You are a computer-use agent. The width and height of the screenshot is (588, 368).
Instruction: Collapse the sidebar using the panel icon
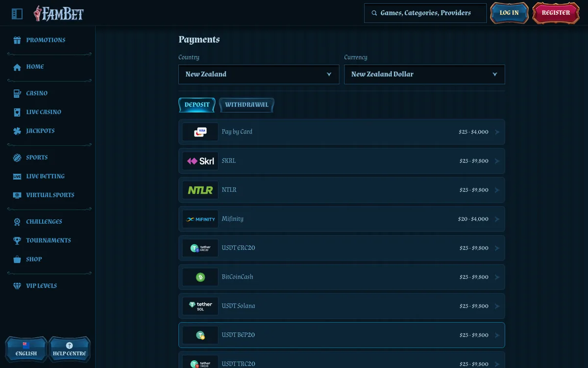[17, 14]
